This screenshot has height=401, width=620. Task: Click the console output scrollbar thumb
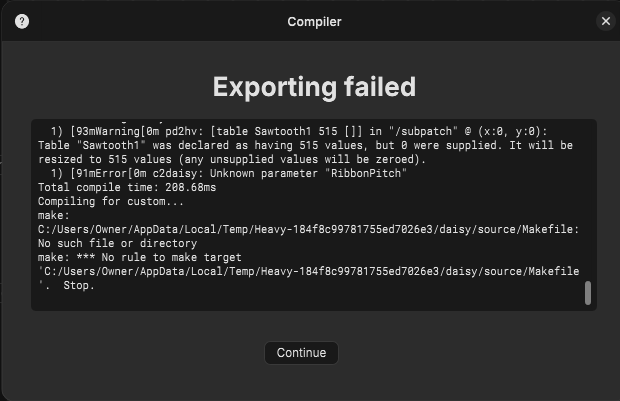click(588, 292)
